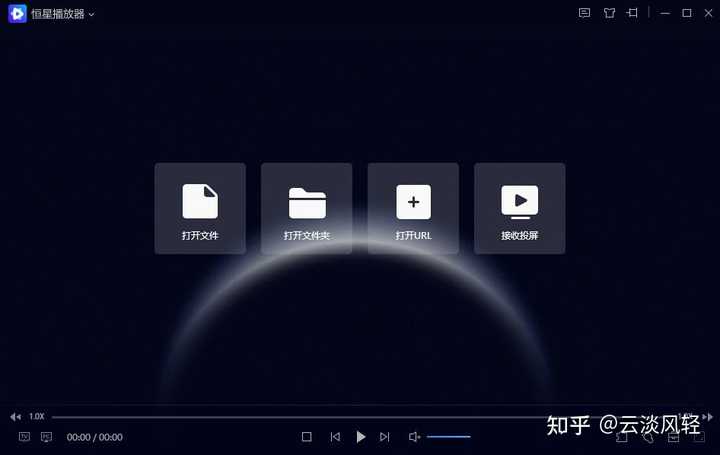Click the 接收投屏 tile
The image size is (720, 455).
(x=520, y=208)
